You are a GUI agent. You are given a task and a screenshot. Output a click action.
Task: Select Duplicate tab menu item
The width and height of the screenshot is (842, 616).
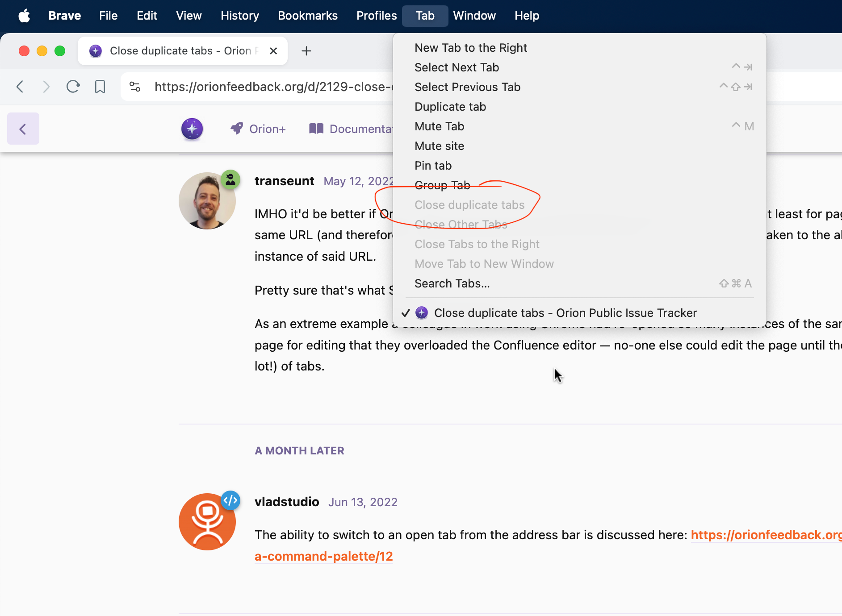pos(450,107)
